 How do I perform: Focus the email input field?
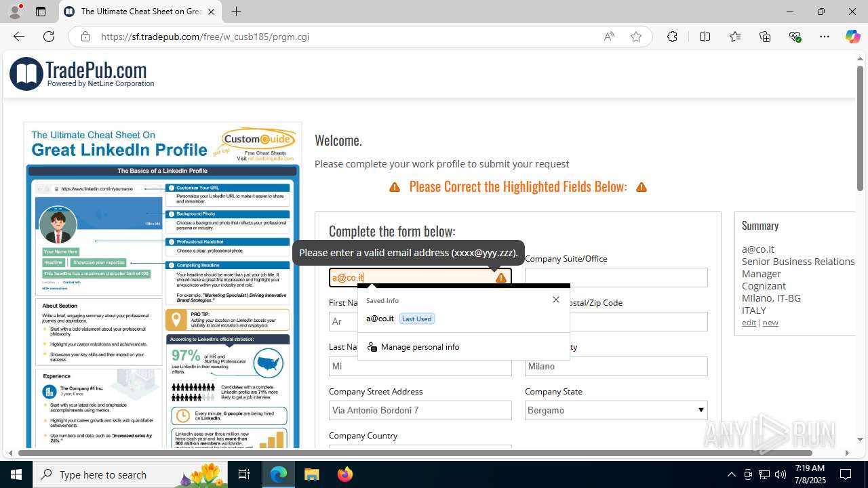(420, 277)
